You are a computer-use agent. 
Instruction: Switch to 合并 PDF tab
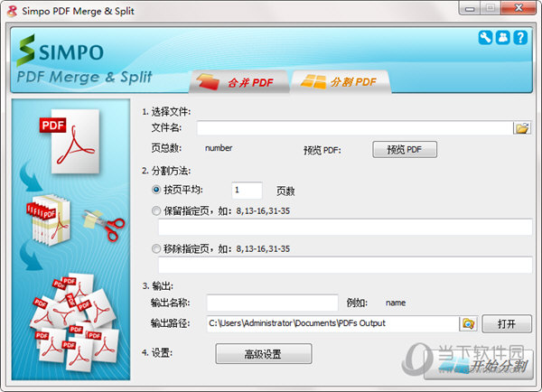(x=238, y=82)
